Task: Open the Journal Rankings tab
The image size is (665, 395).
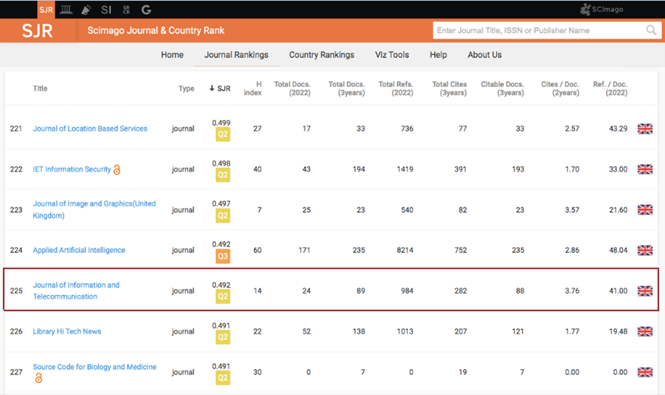Action: click(x=236, y=55)
